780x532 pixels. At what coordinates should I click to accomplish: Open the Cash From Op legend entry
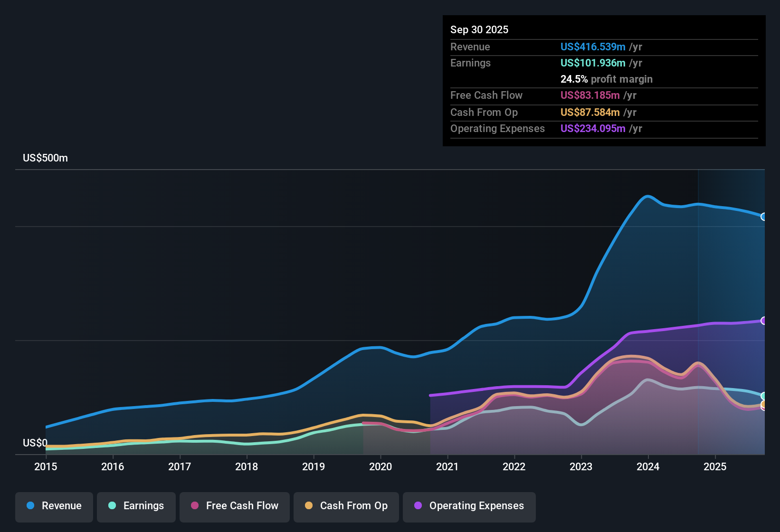(x=346, y=506)
